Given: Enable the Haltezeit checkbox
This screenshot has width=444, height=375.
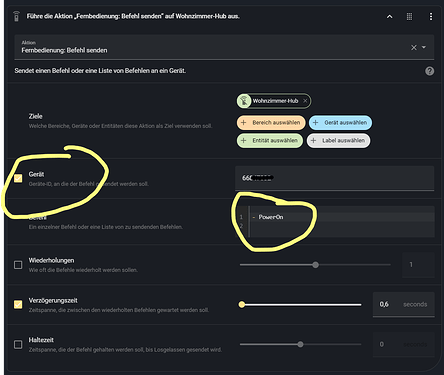Looking at the screenshot, I should 18,344.
